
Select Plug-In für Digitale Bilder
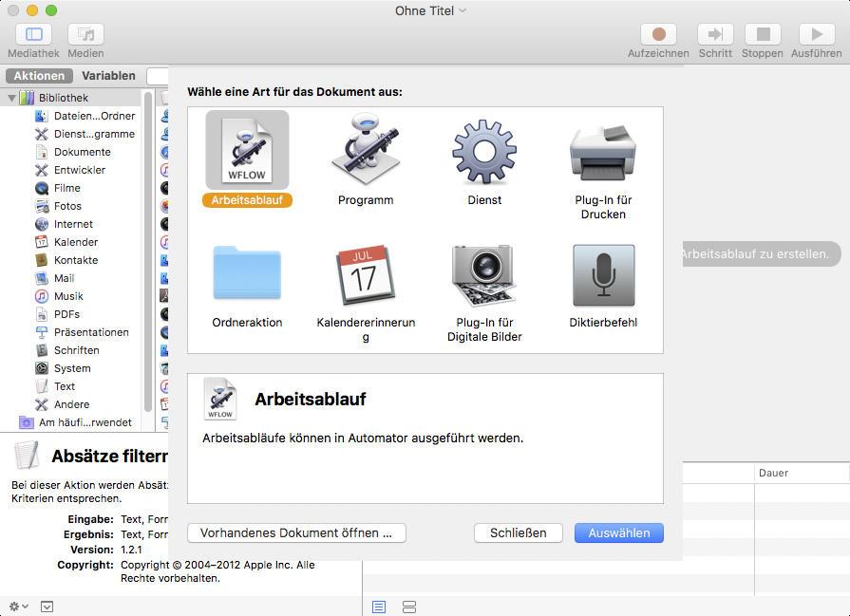coord(484,293)
